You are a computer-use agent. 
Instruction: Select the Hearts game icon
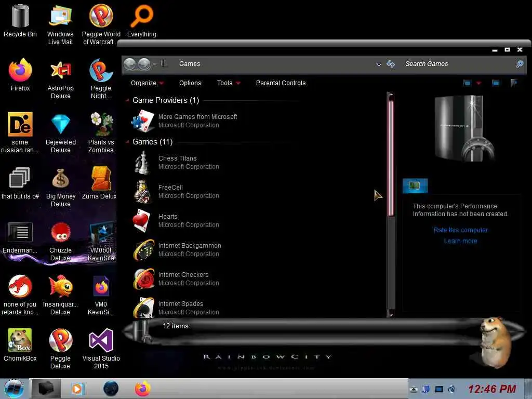(142, 220)
